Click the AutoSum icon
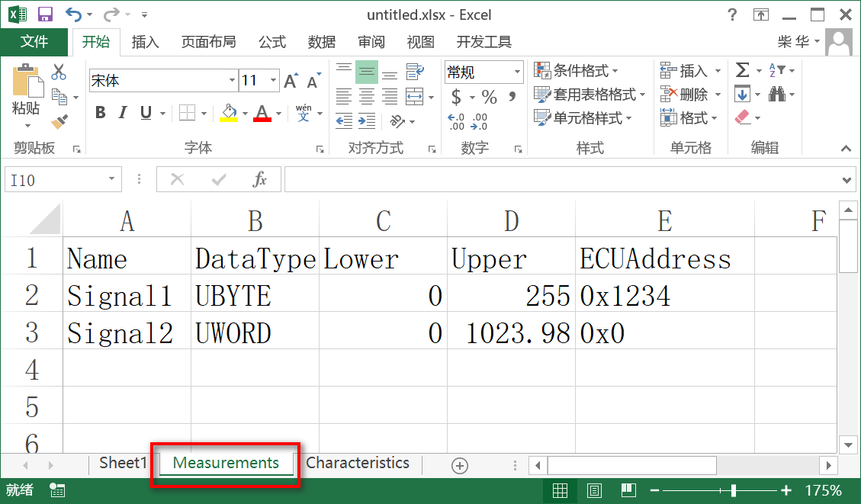The height and width of the screenshot is (504, 861). click(744, 70)
